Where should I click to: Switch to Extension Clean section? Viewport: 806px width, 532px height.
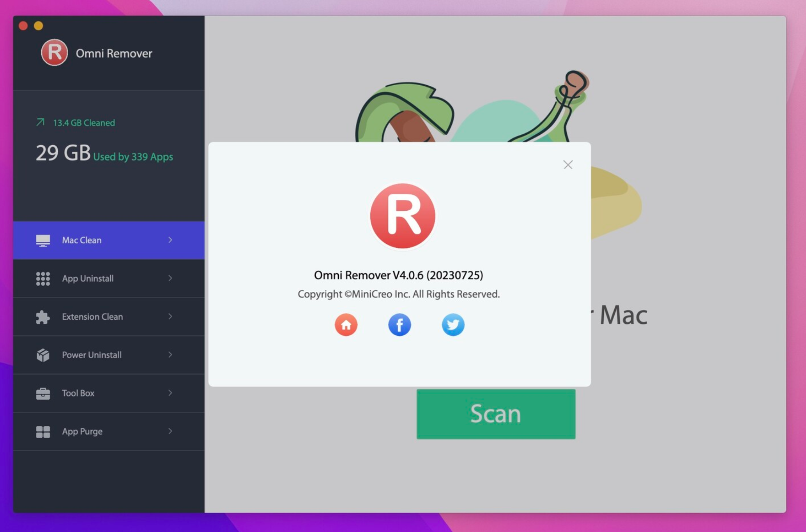click(x=109, y=317)
